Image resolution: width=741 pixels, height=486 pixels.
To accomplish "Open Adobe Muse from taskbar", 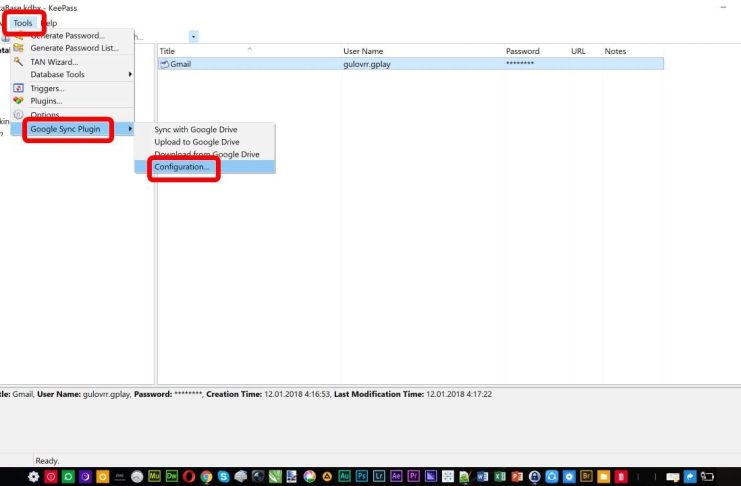I will (154, 476).
